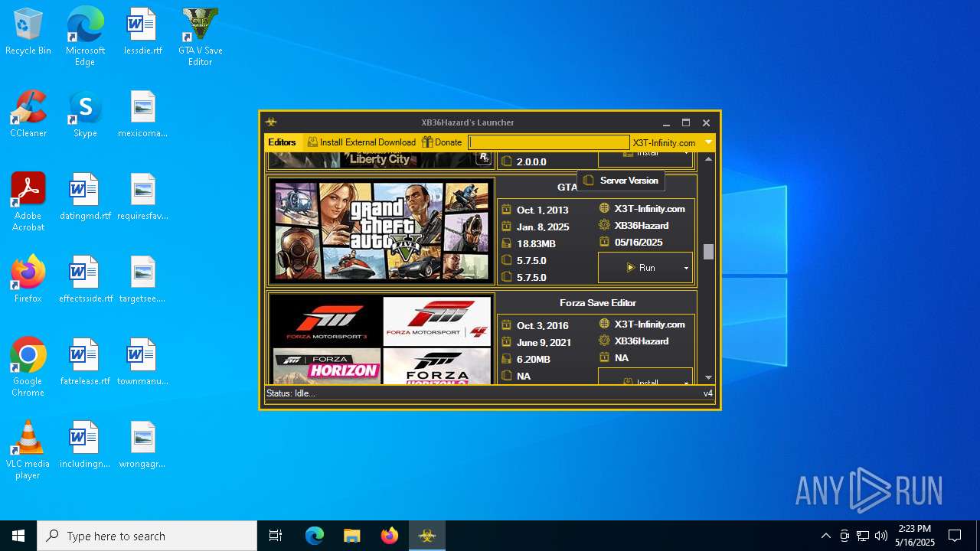Open the Windows Start menu
This screenshot has height=551, width=980.
(18, 536)
